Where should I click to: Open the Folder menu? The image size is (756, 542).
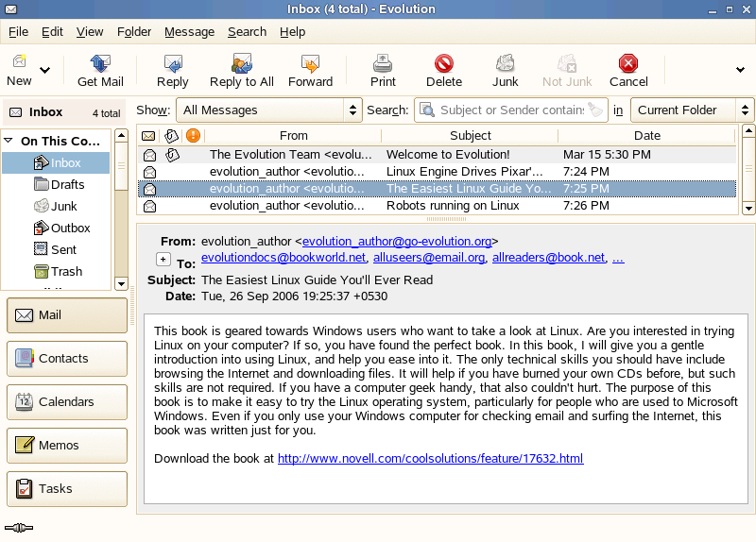(x=134, y=31)
